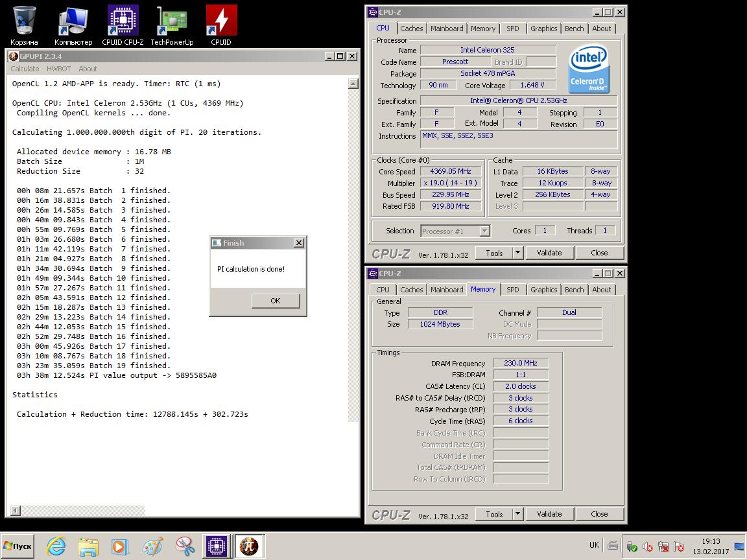This screenshot has width=747, height=560.
Task: Open the Компьютер desktop icon
Action: (73, 25)
